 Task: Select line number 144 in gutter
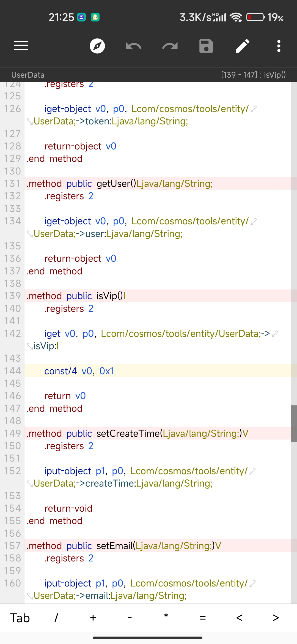click(12, 371)
